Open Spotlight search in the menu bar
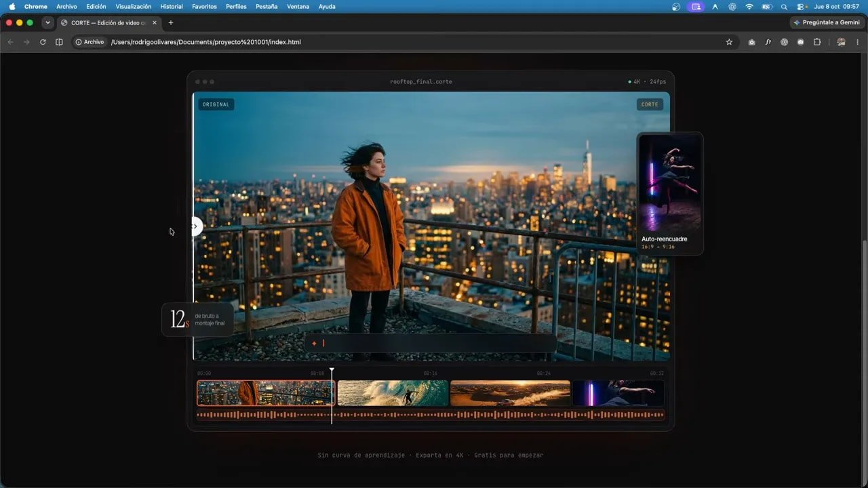This screenshot has height=488, width=868. point(784,7)
